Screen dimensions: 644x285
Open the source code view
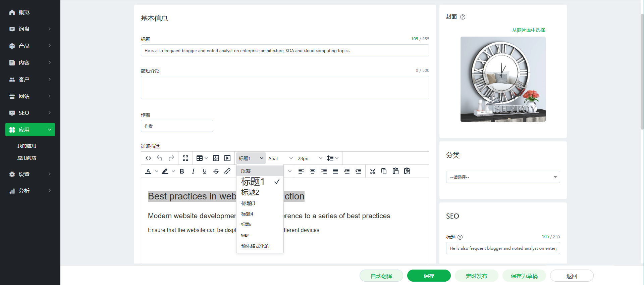[148, 158]
